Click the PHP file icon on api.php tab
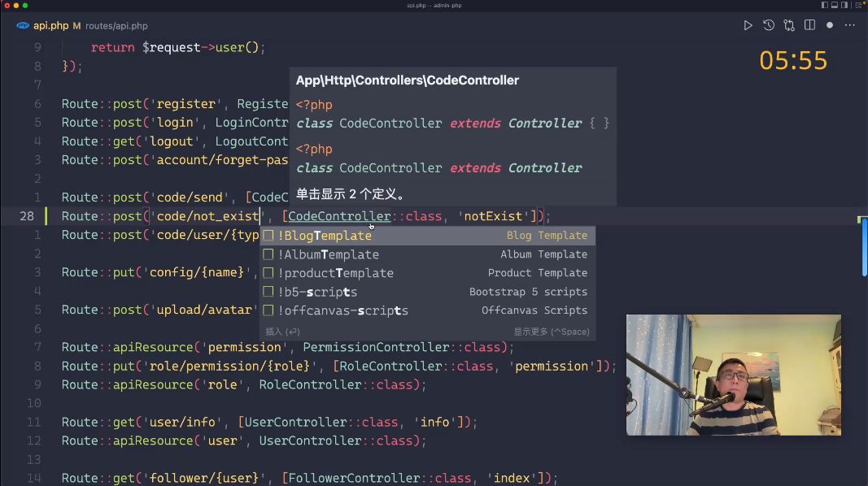 pyautogui.click(x=23, y=25)
